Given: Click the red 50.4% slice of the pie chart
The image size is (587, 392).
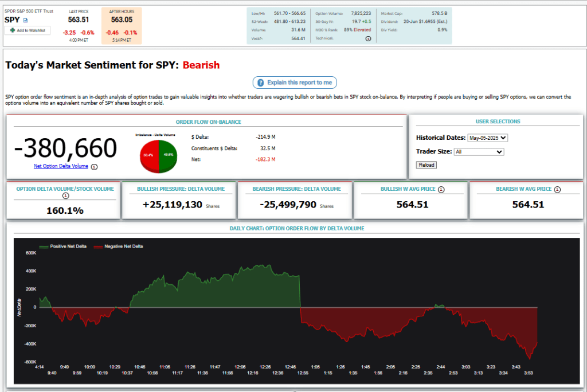Looking at the screenshot, I should pyautogui.click(x=149, y=156).
